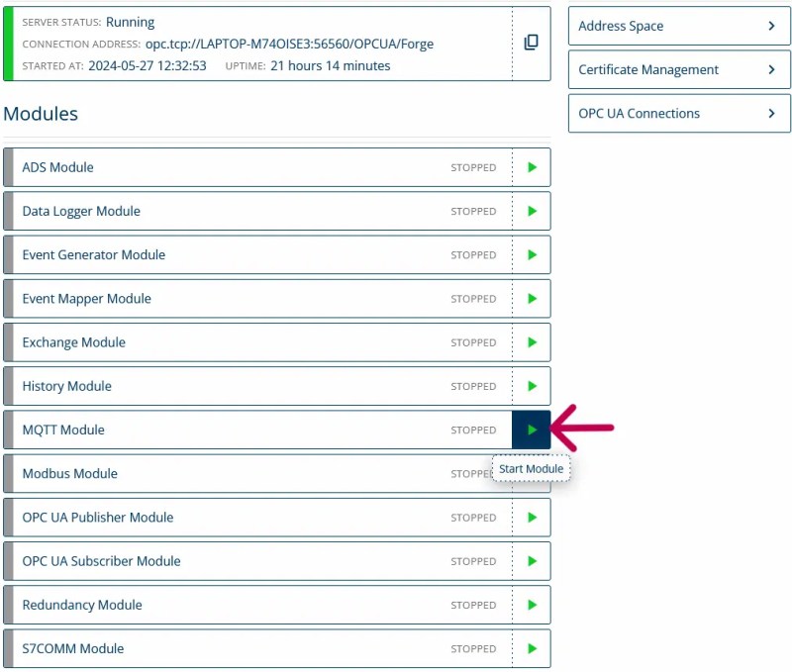Screen dimensions: 792x672
Task: Click STOPPED status of MQTT Module
Action: pyautogui.click(x=473, y=431)
